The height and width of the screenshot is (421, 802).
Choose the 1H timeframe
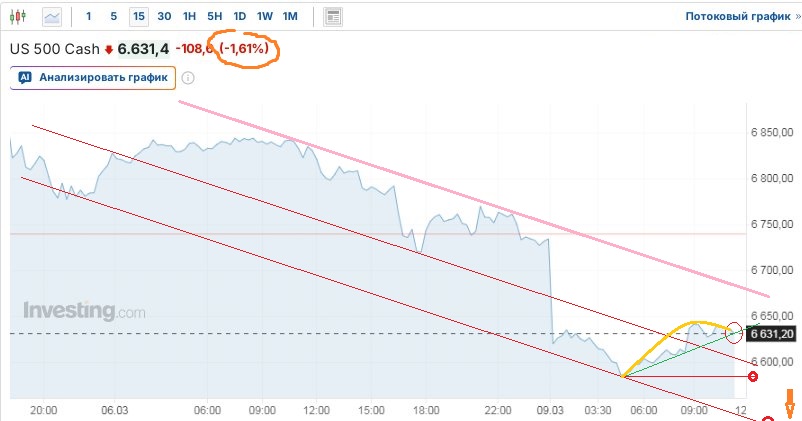click(189, 16)
